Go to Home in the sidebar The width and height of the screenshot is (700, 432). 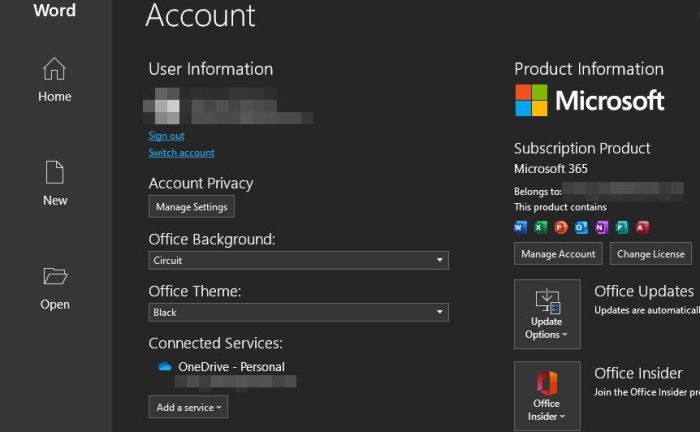[x=55, y=80]
